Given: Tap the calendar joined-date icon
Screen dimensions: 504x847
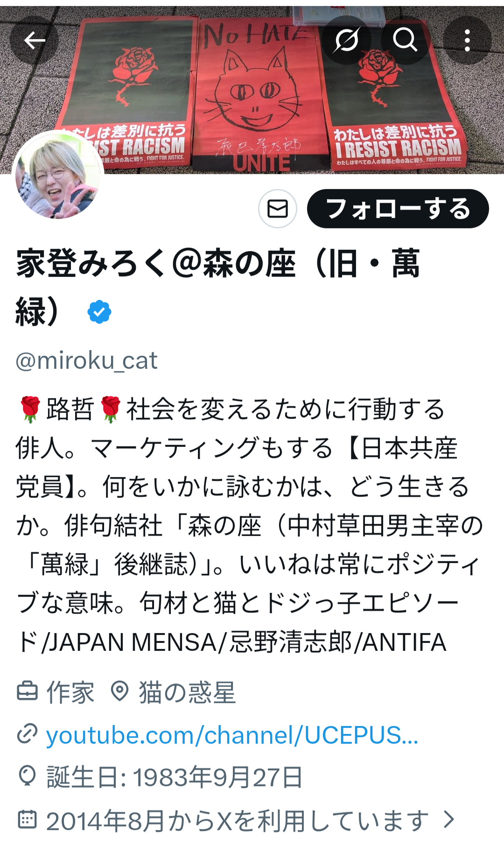Looking at the screenshot, I should [27, 819].
